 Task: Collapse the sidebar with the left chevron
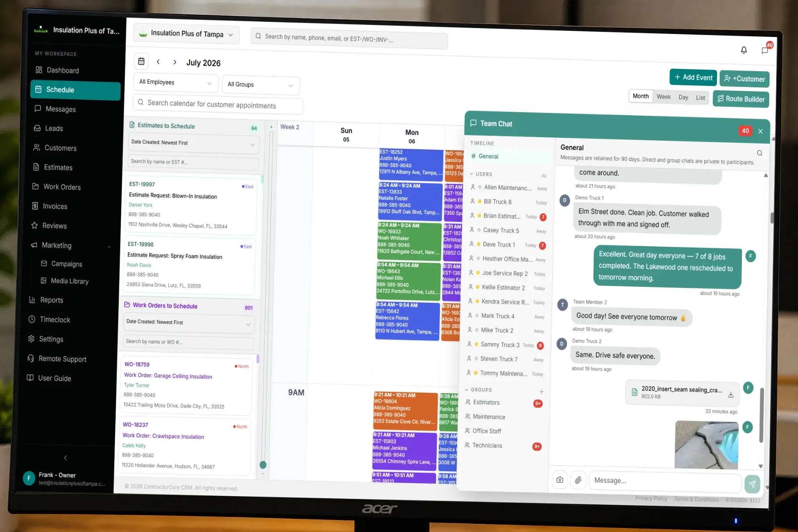pyautogui.click(x=65, y=458)
